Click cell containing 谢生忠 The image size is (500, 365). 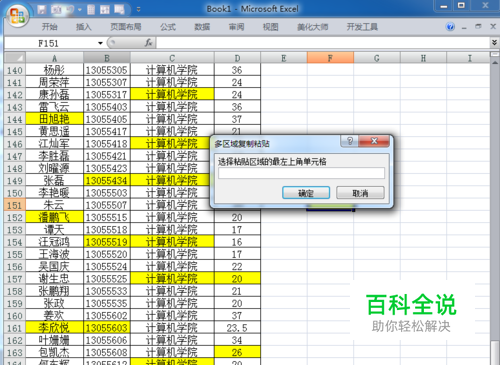point(54,279)
